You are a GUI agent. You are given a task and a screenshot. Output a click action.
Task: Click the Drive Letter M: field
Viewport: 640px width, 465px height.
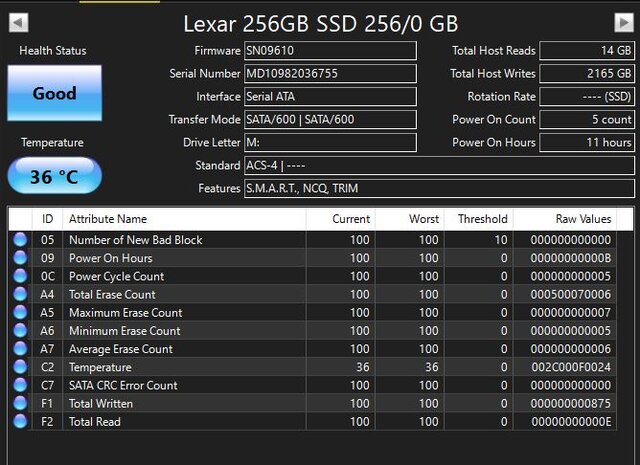(x=330, y=143)
